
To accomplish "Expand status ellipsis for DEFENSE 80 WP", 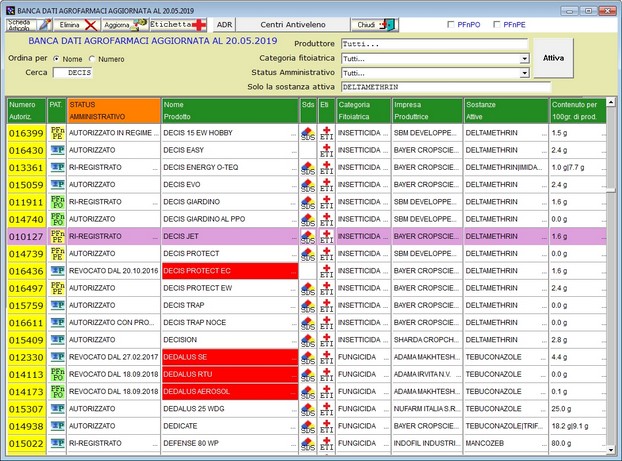I will point(155,445).
